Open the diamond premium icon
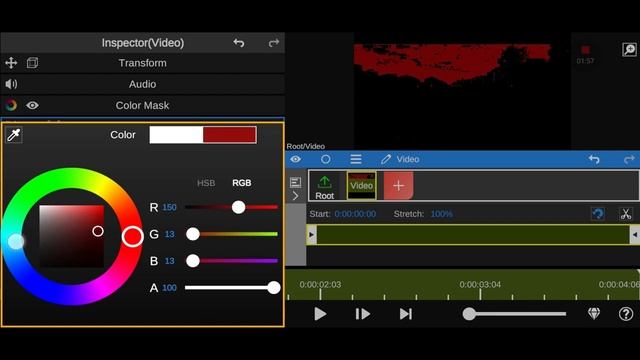640x360 pixels. (594, 313)
